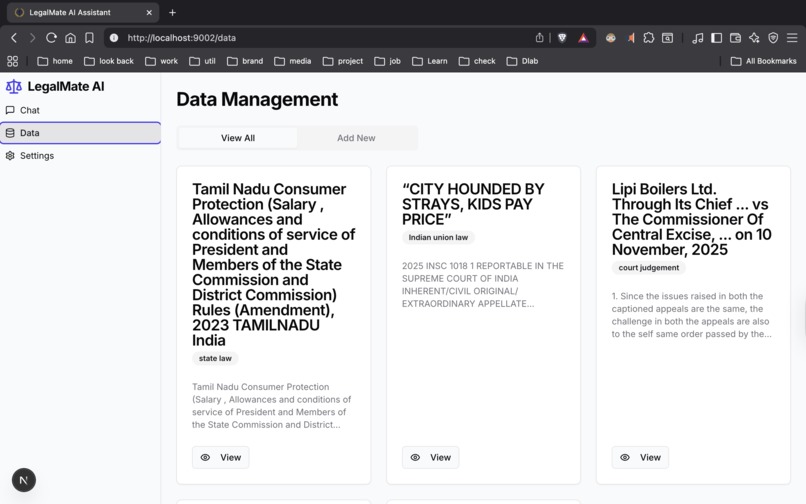Open the browser hamburger menu
806x504 pixels.
(792, 38)
